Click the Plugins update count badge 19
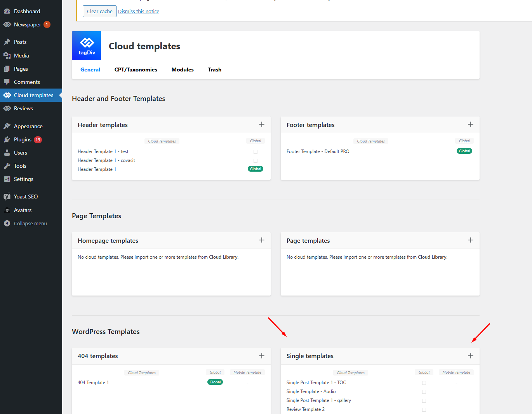Image resolution: width=532 pixels, height=414 pixels. tap(38, 140)
